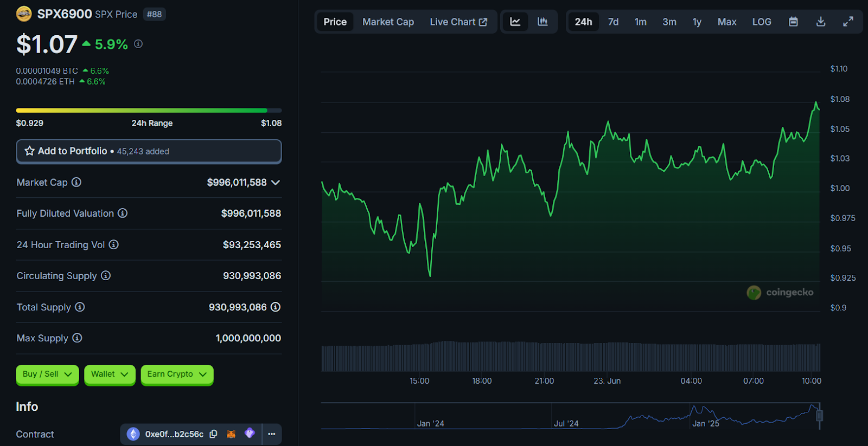This screenshot has width=868, height=446.
Task: Click the star icon in Add to Portfolio
Action: (29, 151)
